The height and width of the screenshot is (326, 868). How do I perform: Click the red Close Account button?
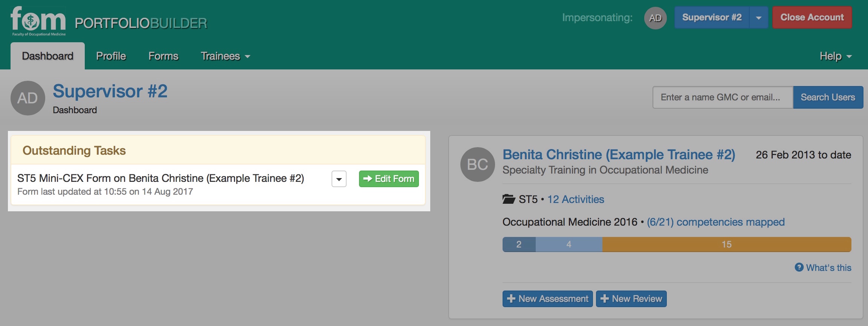point(812,17)
